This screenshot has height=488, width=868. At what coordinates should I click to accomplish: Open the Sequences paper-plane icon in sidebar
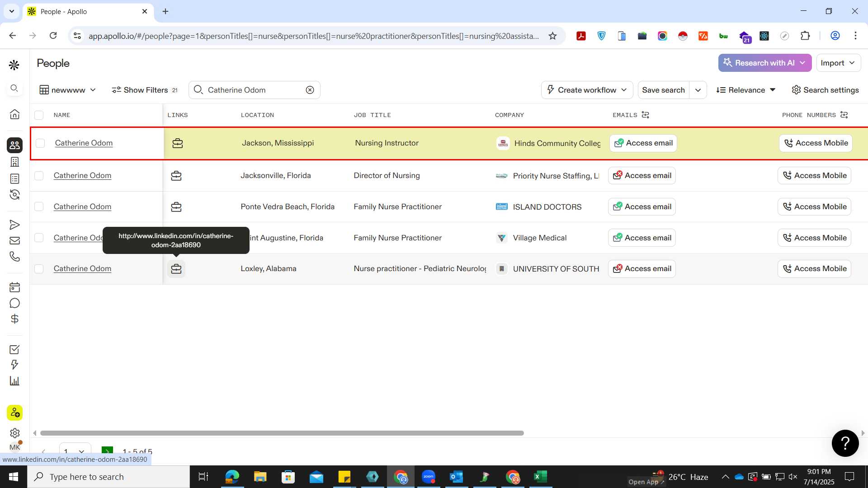click(x=14, y=225)
